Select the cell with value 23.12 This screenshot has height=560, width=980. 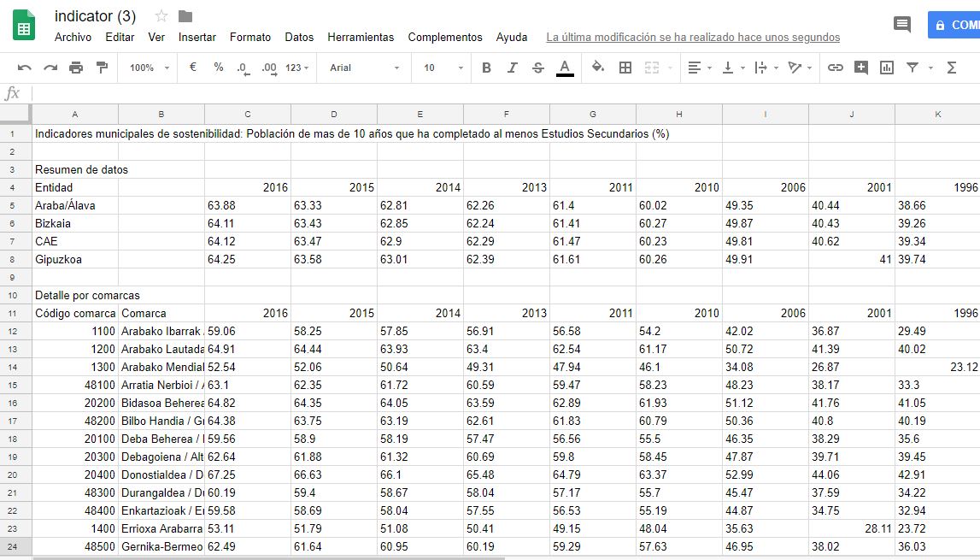[x=937, y=367]
